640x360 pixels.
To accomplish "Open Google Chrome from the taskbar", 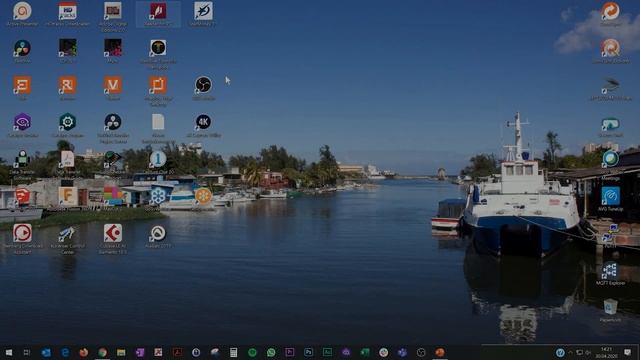I will tap(102, 352).
